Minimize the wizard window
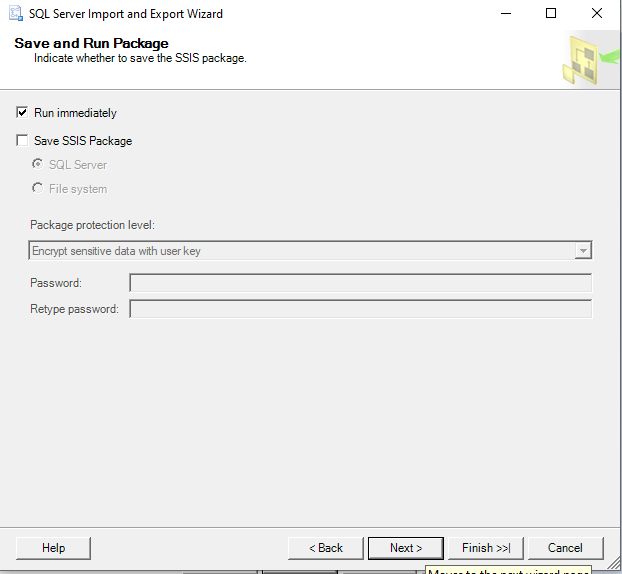The height and width of the screenshot is (574, 622). (x=506, y=13)
